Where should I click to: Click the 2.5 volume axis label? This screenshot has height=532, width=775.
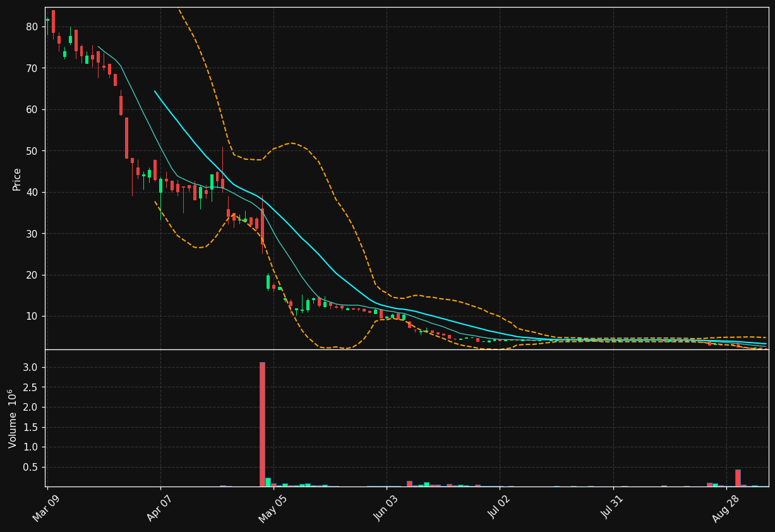[x=32, y=387]
